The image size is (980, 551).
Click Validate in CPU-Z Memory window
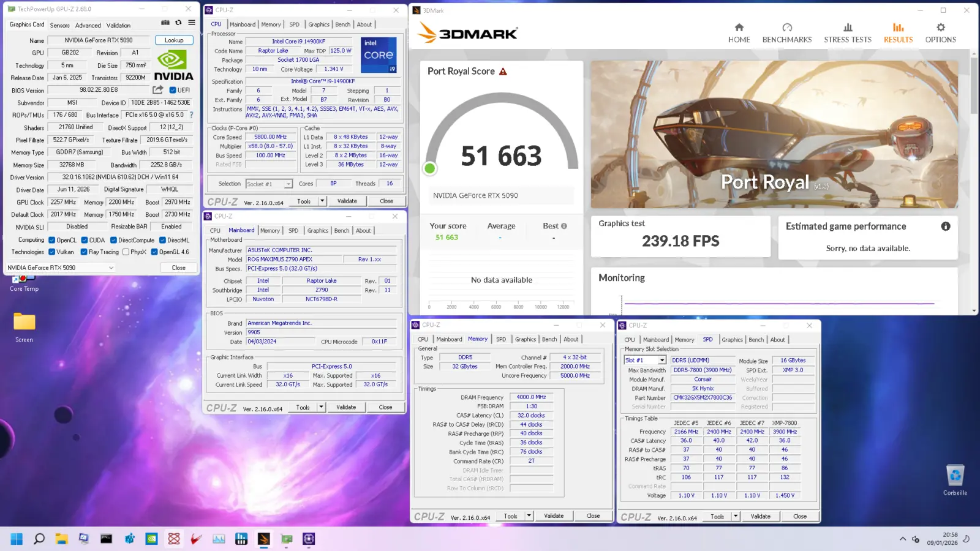pos(554,516)
